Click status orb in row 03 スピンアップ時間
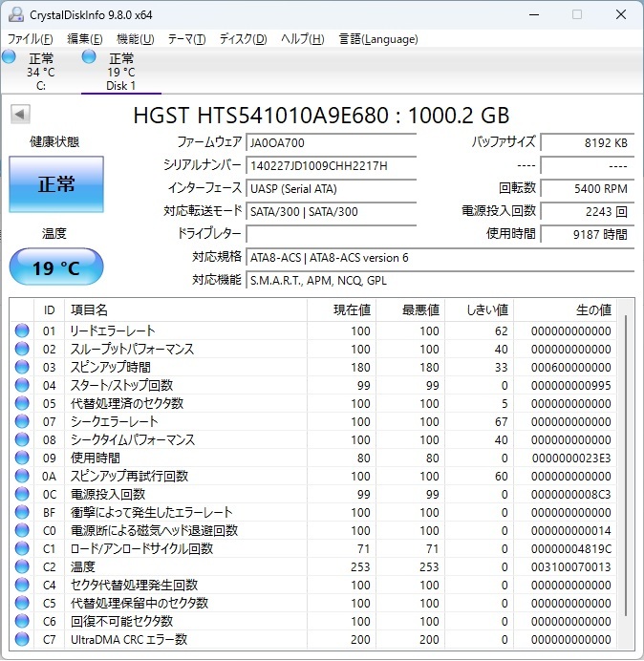644x661 pixels. click(x=22, y=367)
